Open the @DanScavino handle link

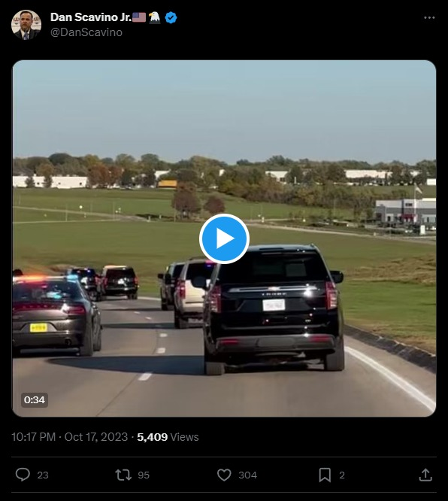click(x=86, y=32)
